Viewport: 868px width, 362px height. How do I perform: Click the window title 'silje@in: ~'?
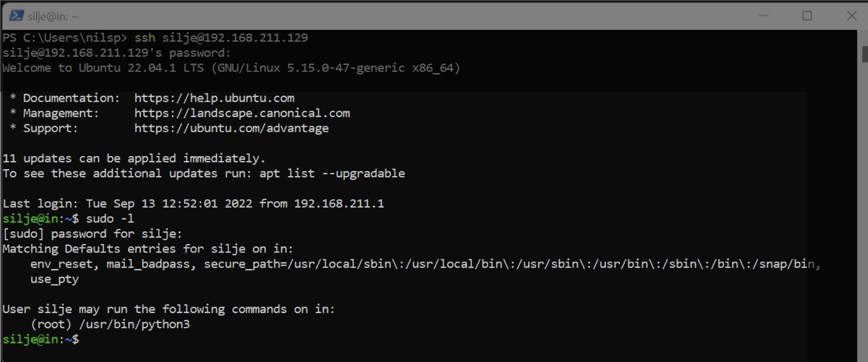coord(53,17)
